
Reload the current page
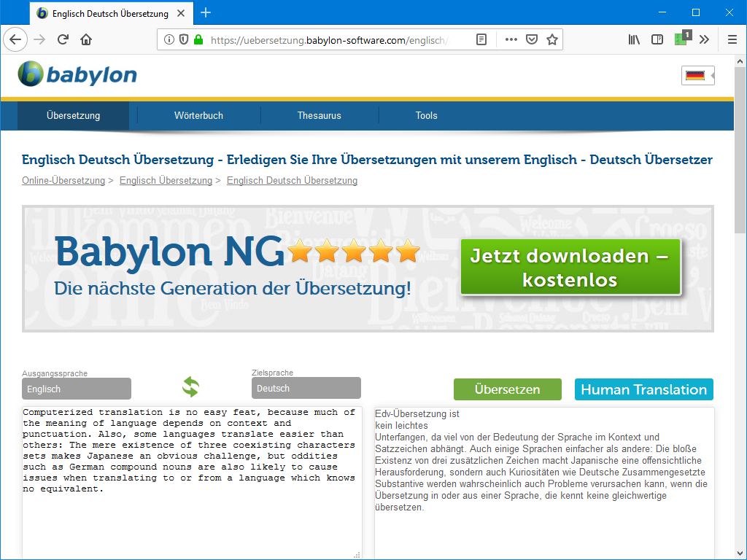[x=63, y=39]
